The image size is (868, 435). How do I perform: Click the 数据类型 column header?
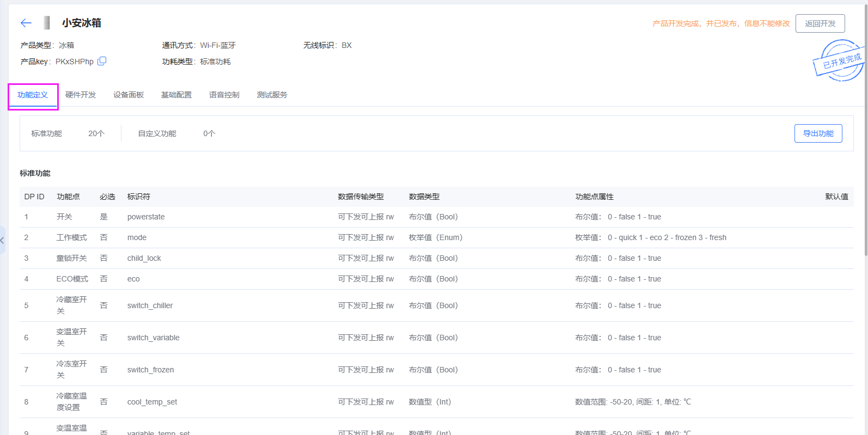pos(424,197)
